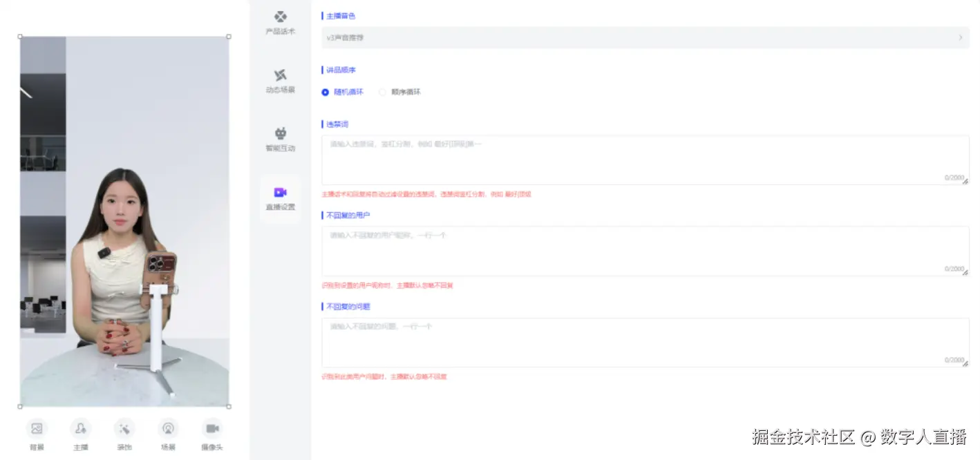Click the 主播 anchor icon

click(x=81, y=428)
